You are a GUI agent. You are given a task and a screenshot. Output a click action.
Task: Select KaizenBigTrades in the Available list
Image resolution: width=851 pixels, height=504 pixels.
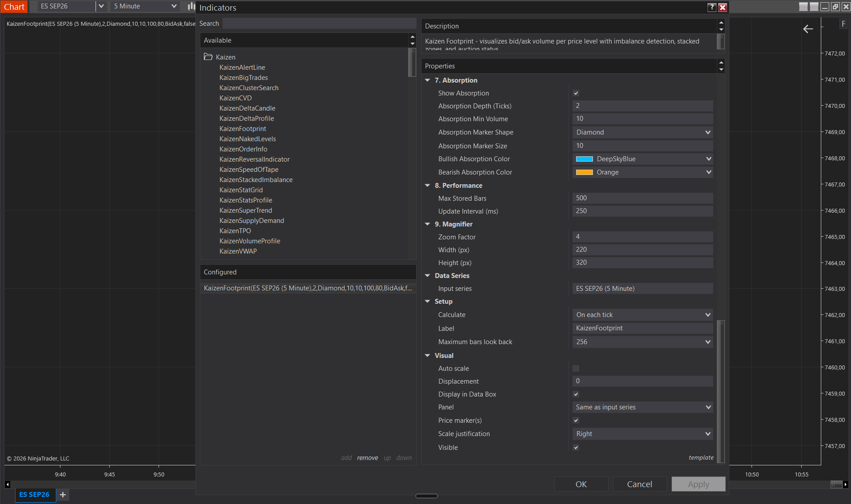[x=243, y=78]
